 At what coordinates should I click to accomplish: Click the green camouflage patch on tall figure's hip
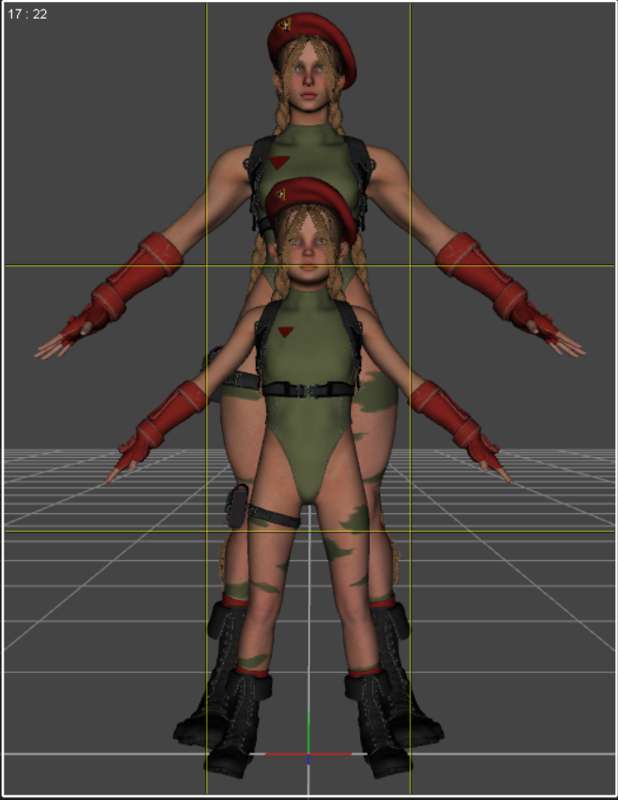coord(377,392)
